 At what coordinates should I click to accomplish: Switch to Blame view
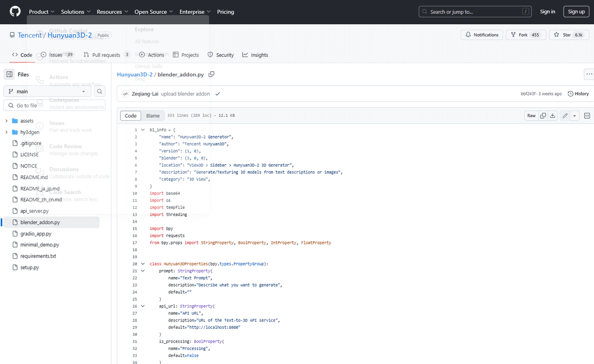pyautogui.click(x=152, y=116)
